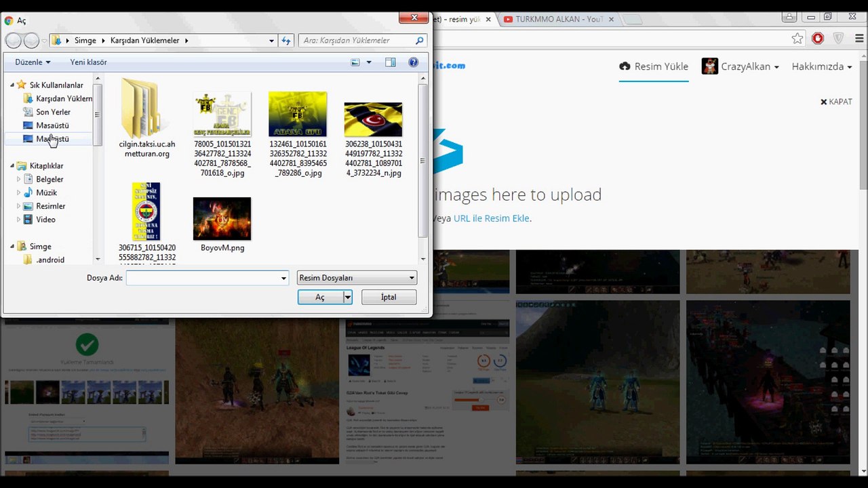Open the Resimler library
Viewport: 868px width, 488px height.
51,206
